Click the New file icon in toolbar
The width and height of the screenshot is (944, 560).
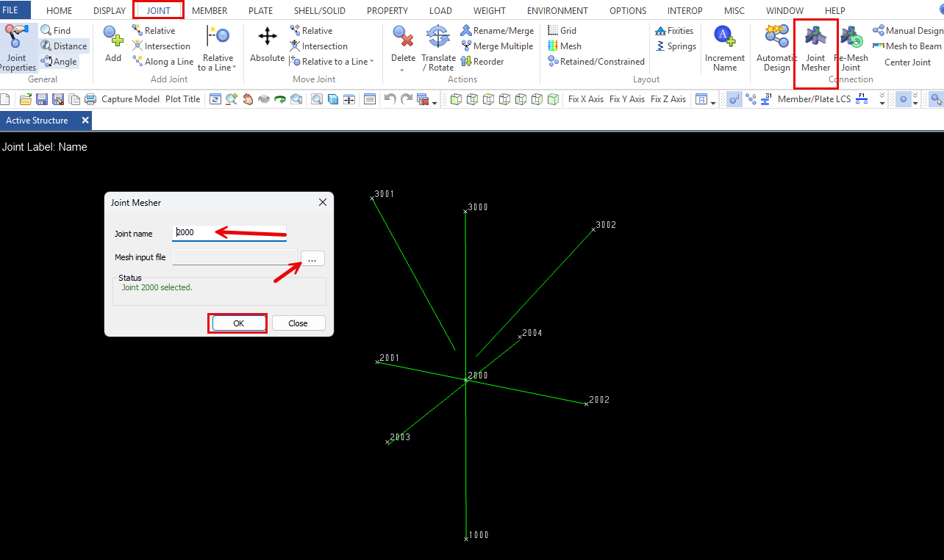[x=6, y=99]
